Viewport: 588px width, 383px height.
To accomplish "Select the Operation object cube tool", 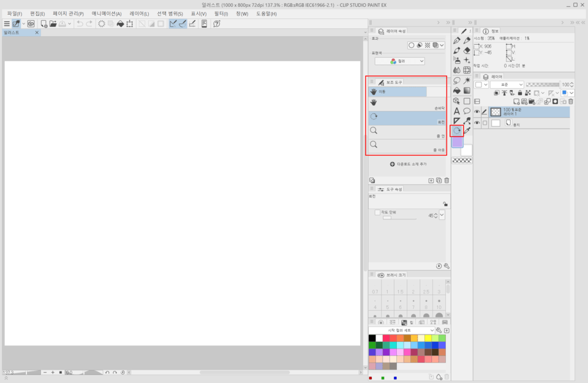I will tap(457, 101).
